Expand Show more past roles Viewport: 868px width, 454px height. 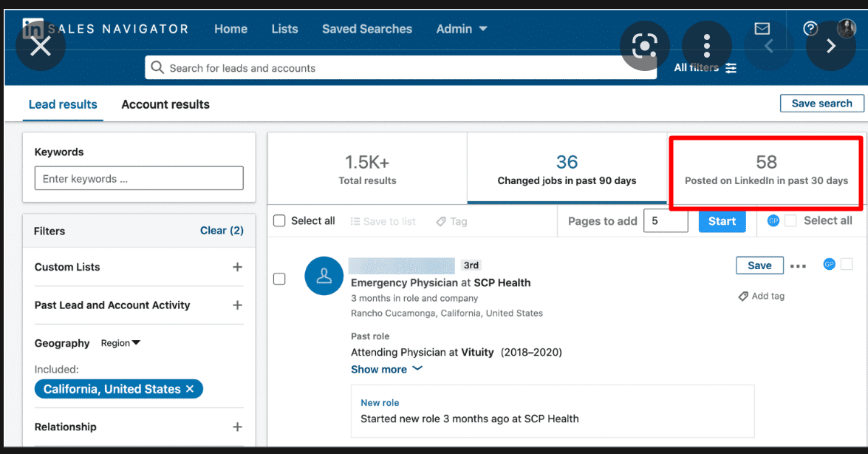coord(386,369)
